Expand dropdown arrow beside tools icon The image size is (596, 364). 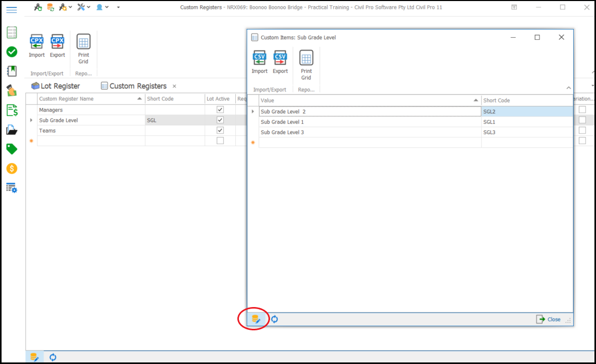click(89, 7)
